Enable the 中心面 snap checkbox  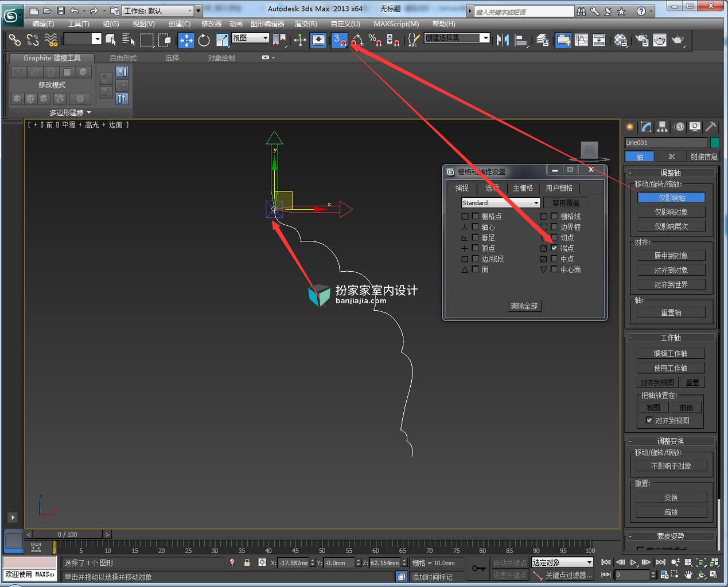coord(554,269)
